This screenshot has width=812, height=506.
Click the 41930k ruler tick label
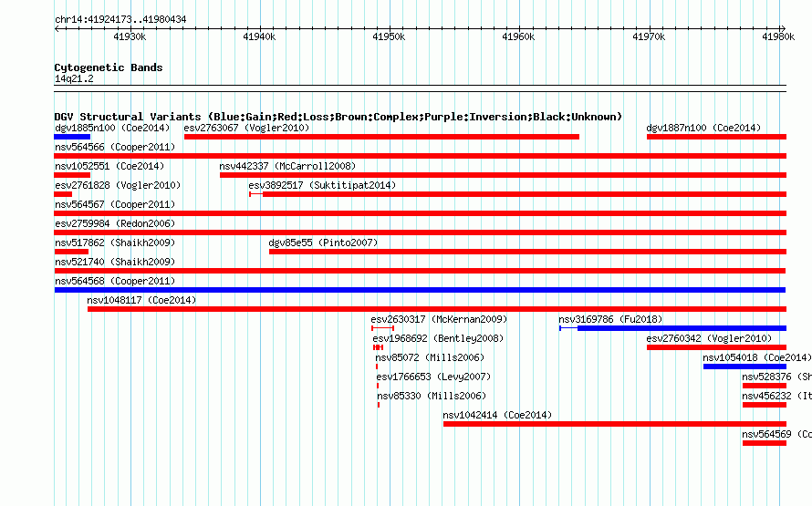[x=130, y=36]
